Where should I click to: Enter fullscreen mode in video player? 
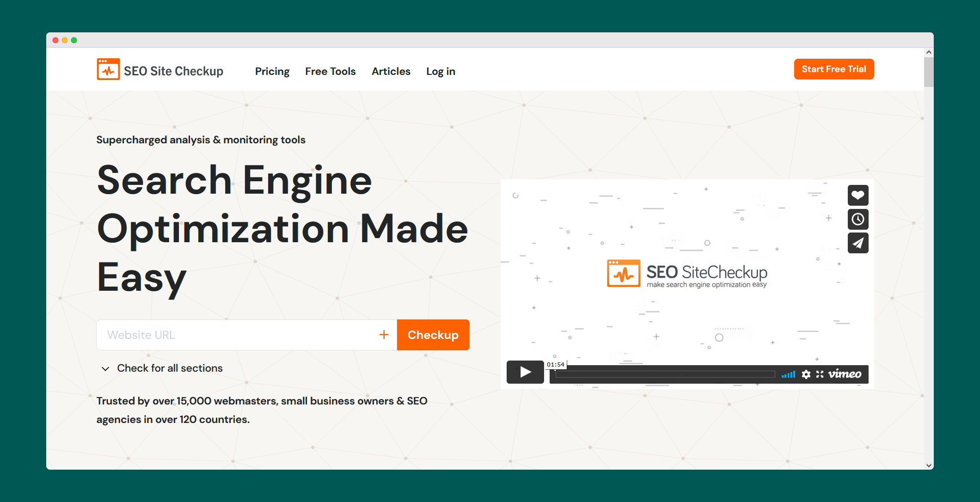(820, 374)
